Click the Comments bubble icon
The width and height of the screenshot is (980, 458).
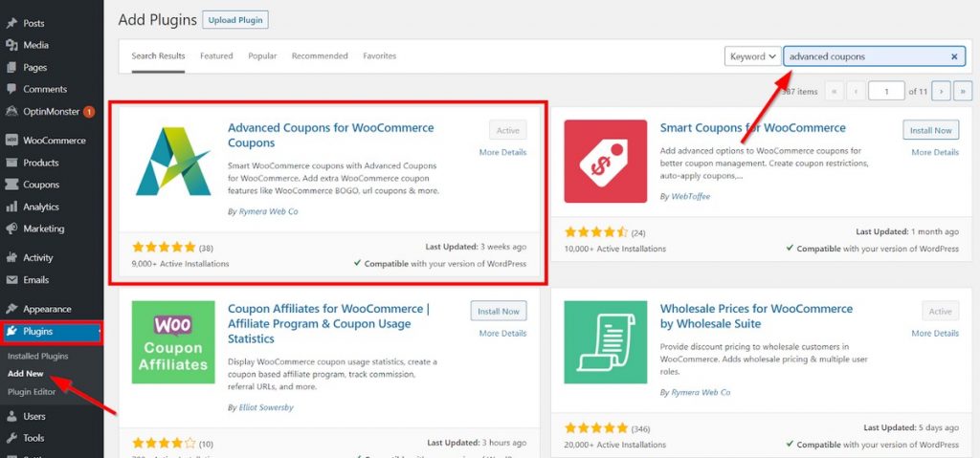point(11,89)
